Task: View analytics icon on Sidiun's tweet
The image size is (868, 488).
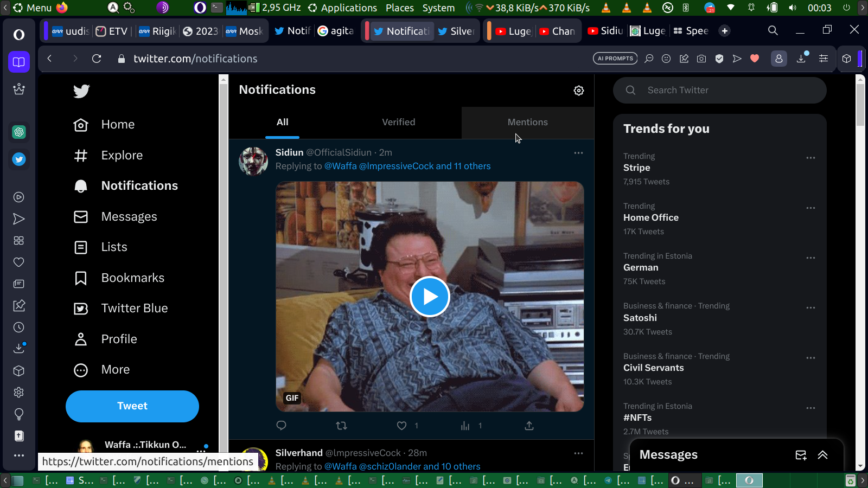Action: 465,426
